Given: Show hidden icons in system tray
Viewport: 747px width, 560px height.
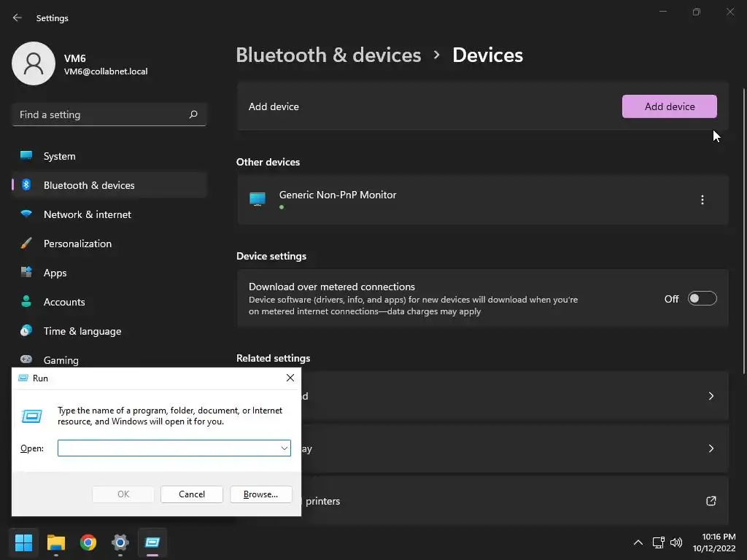Looking at the screenshot, I should pyautogui.click(x=638, y=542).
